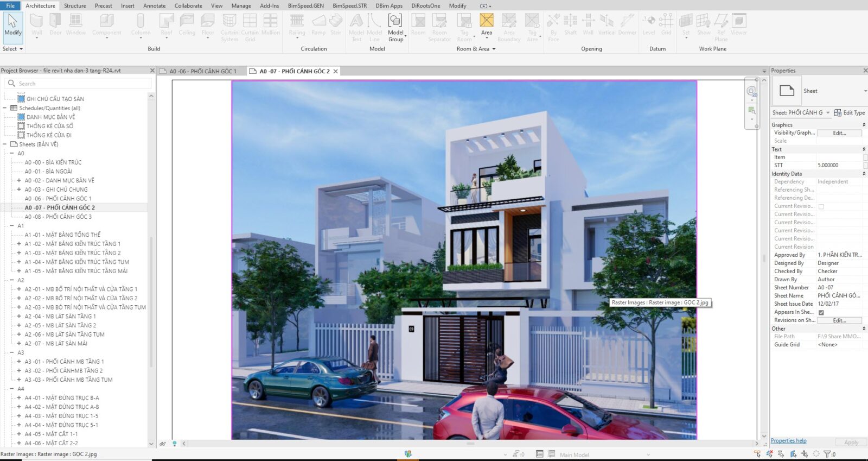The width and height of the screenshot is (868, 461).
Task: Toggle the Appears In Sheet List checkbox
Action: click(x=821, y=312)
